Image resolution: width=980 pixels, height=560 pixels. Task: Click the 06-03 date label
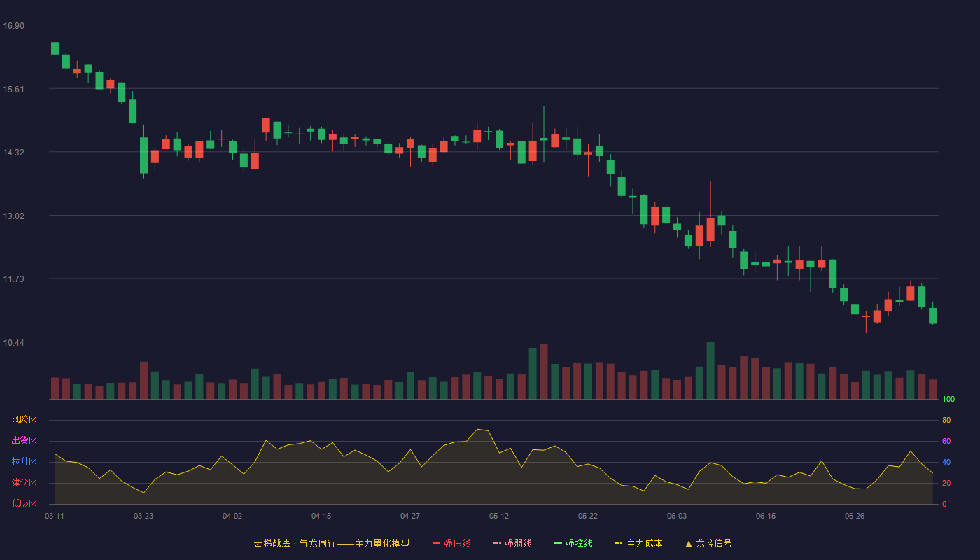click(677, 516)
